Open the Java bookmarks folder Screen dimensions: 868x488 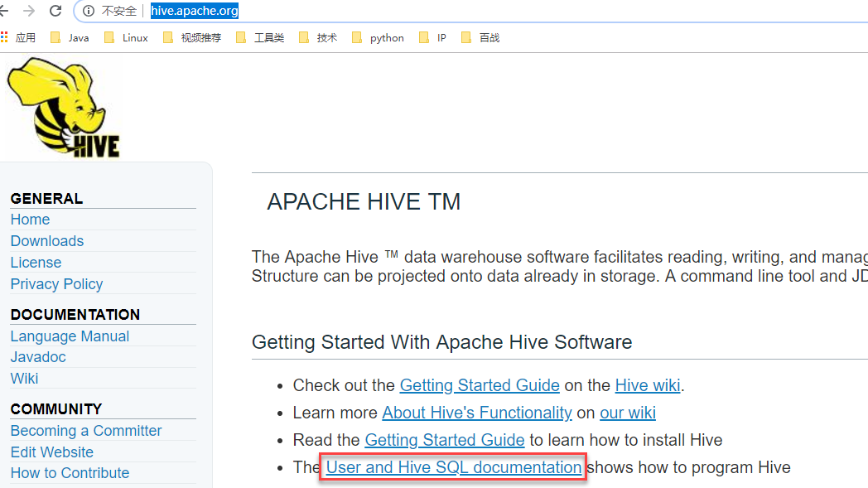tap(75, 36)
